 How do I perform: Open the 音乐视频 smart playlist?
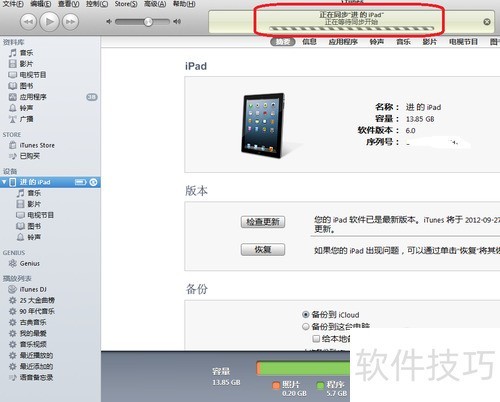click(x=33, y=344)
